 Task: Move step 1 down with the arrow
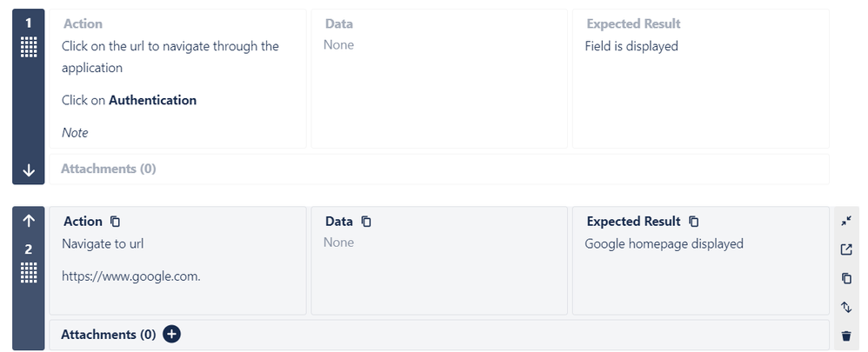pyautogui.click(x=29, y=170)
